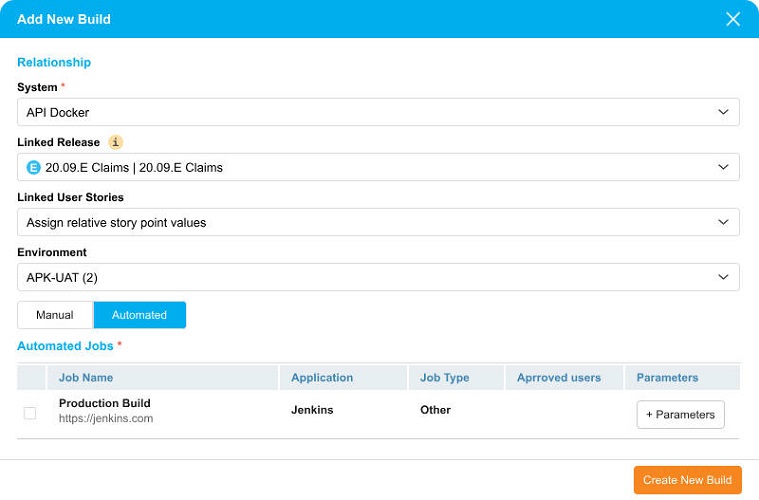Expand Linked User Stories dropdown arrow

pyautogui.click(x=723, y=222)
